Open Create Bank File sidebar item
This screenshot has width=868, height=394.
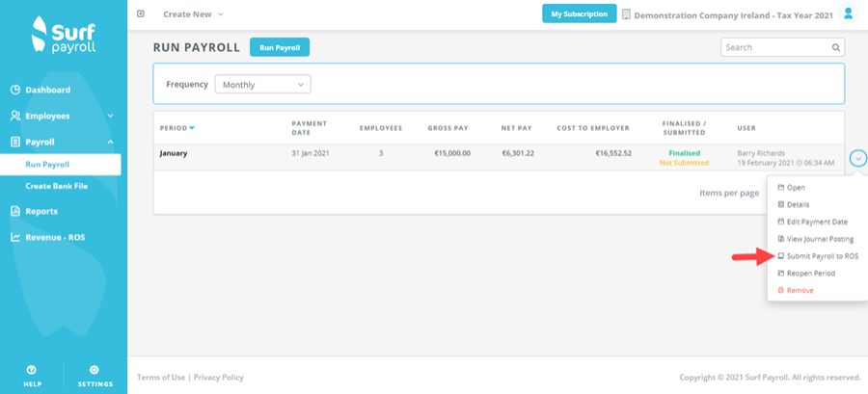(x=57, y=186)
